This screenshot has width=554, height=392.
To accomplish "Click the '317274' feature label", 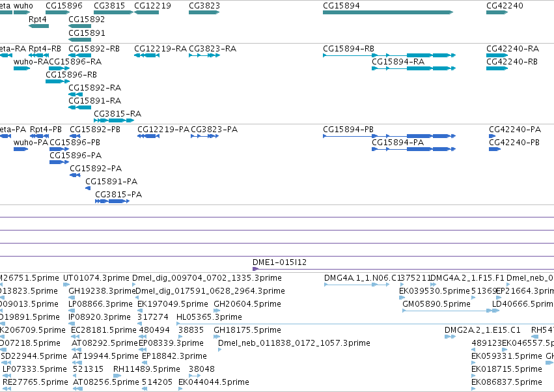I will [x=152, y=317].
